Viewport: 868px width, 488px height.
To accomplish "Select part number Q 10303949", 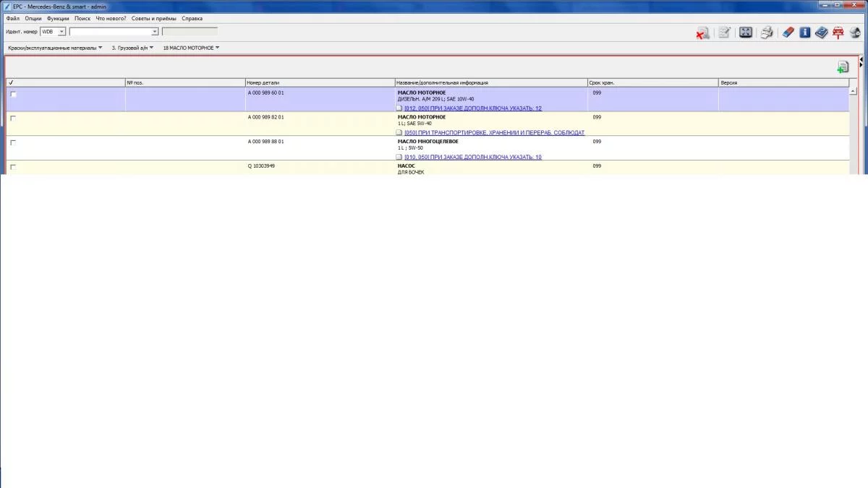I will 261,166.
